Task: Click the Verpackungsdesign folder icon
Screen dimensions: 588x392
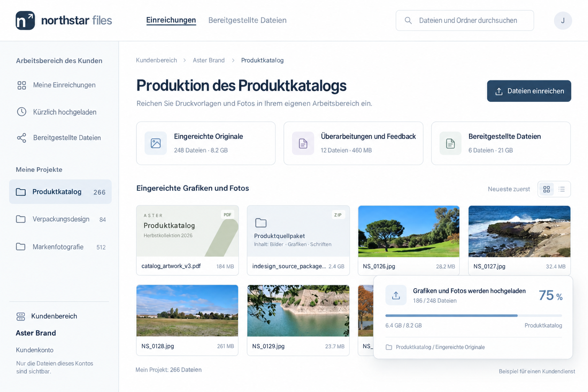Action: click(21, 219)
